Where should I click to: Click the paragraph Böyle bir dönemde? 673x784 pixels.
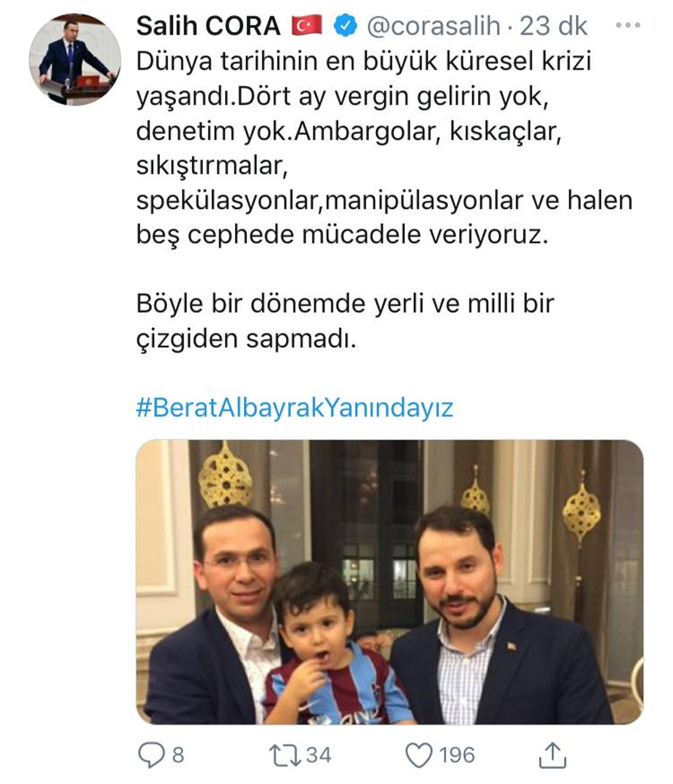point(345,321)
